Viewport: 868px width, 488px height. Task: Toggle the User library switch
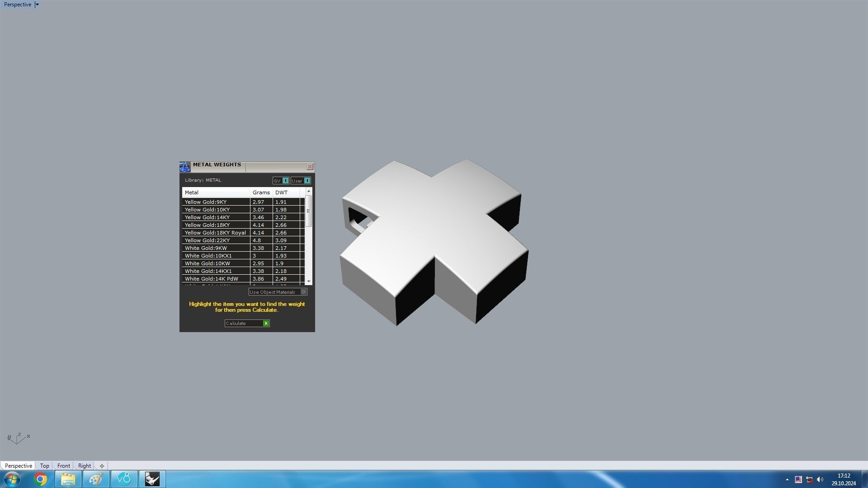pos(301,181)
